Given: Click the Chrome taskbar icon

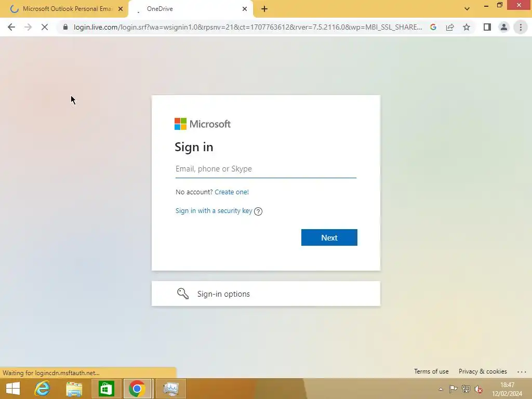Looking at the screenshot, I should [137, 389].
